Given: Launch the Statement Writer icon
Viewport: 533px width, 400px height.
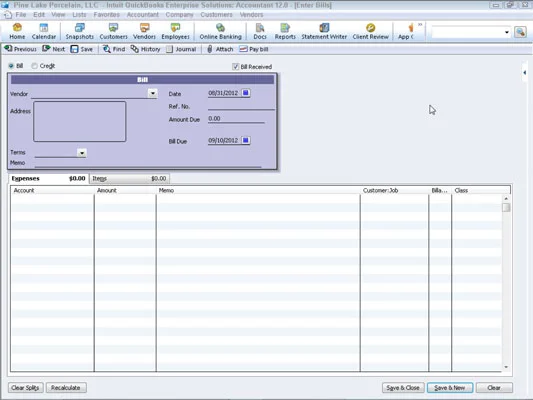Looking at the screenshot, I should click(x=324, y=31).
